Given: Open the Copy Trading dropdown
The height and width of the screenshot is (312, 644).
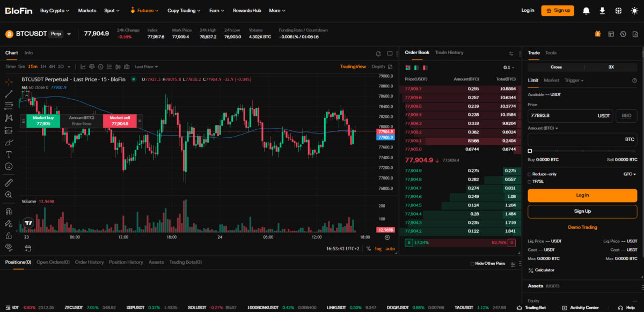Looking at the screenshot, I should tap(184, 10).
